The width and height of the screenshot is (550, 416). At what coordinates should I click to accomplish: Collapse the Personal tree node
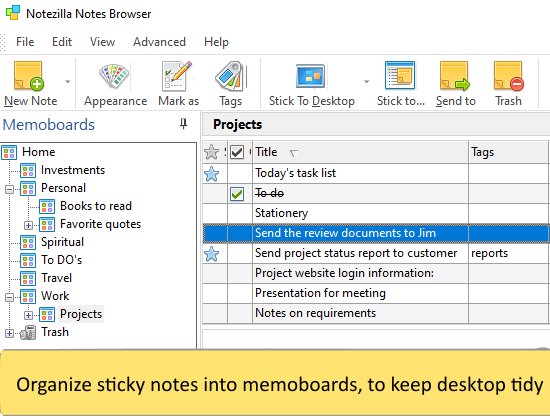coord(9,189)
